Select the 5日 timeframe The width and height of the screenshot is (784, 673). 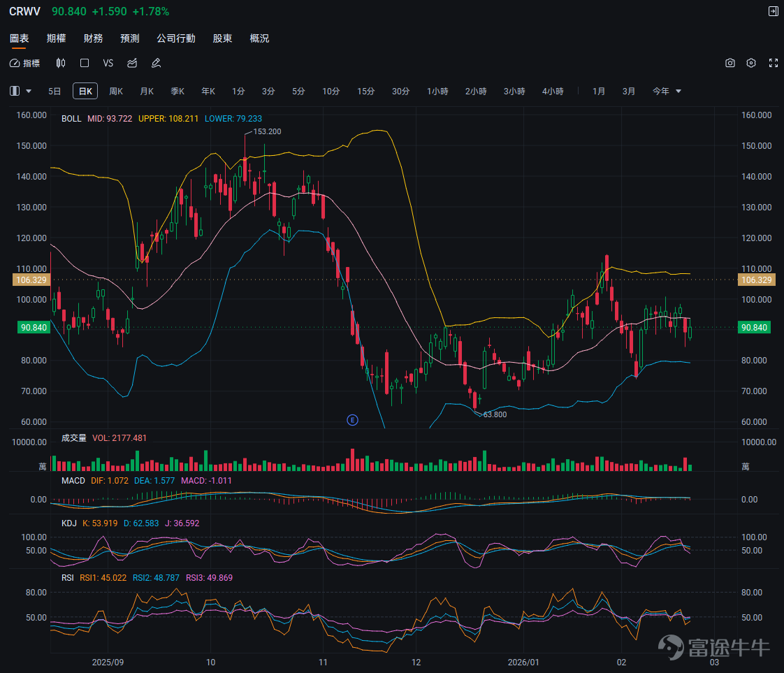(55, 91)
